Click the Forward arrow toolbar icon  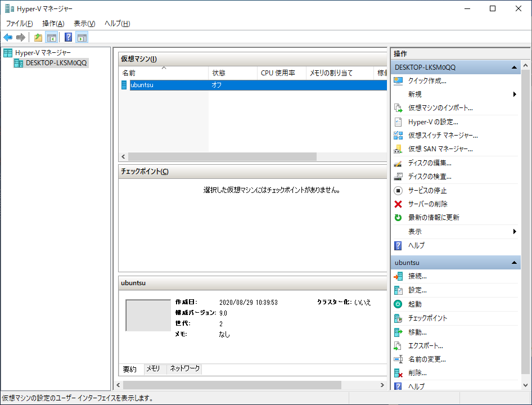click(21, 37)
